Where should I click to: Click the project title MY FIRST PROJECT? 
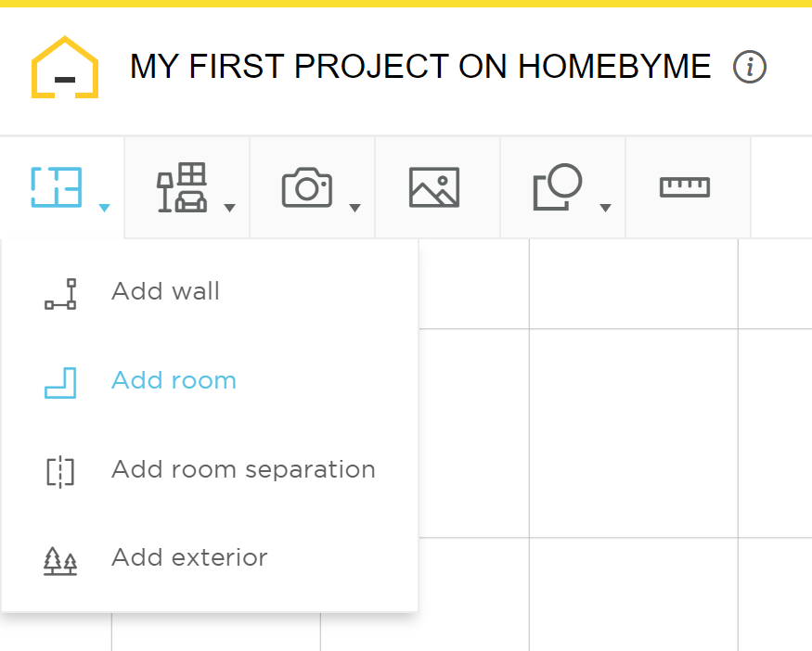point(420,67)
